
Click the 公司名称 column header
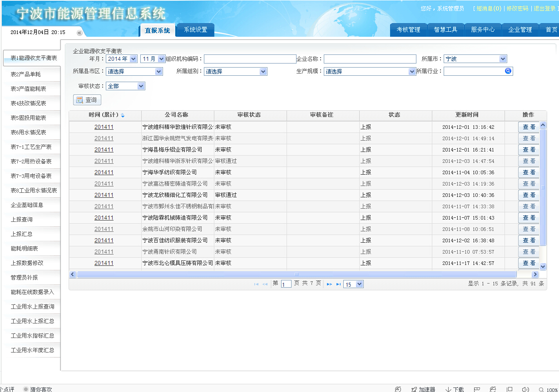tap(178, 115)
